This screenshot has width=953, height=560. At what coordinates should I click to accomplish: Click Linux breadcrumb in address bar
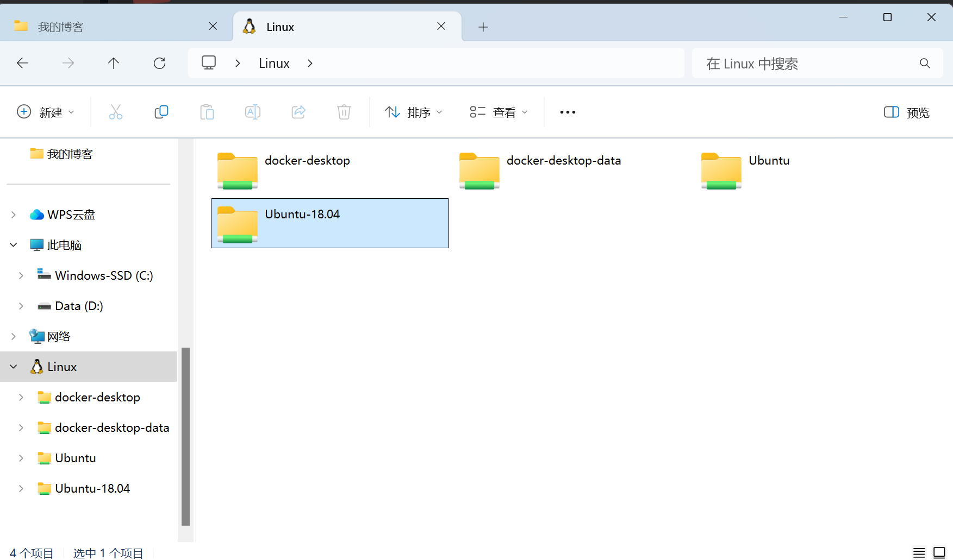[274, 64]
